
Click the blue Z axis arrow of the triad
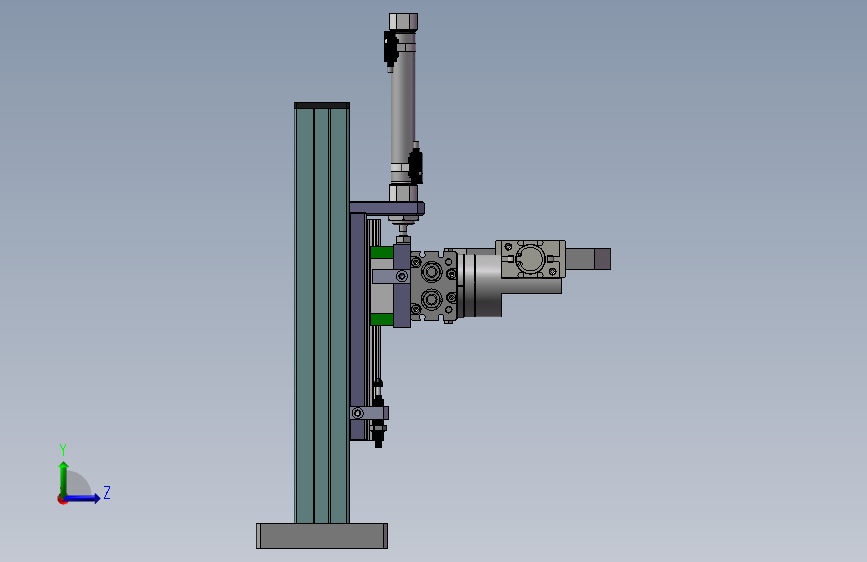click(x=84, y=498)
